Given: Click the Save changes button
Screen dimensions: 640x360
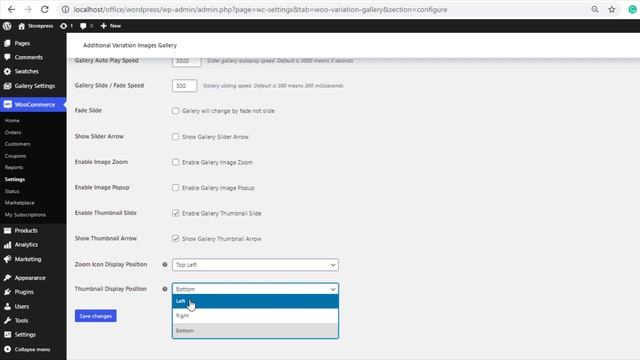Looking at the screenshot, I should 96,316.
